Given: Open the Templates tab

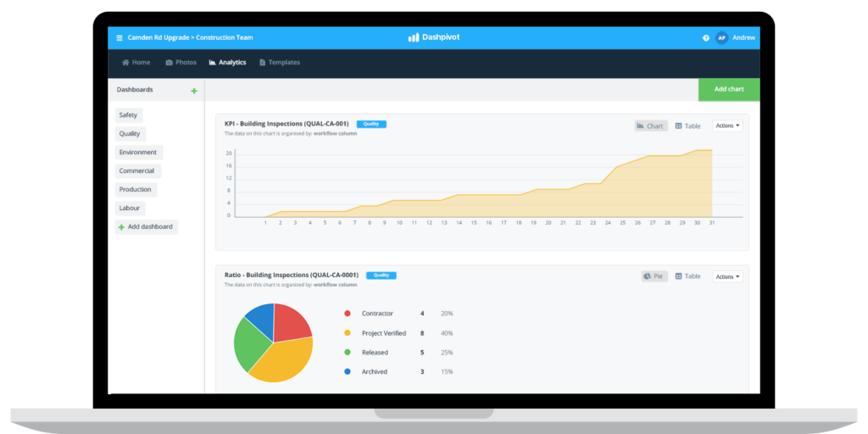Looking at the screenshot, I should pos(280,63).
